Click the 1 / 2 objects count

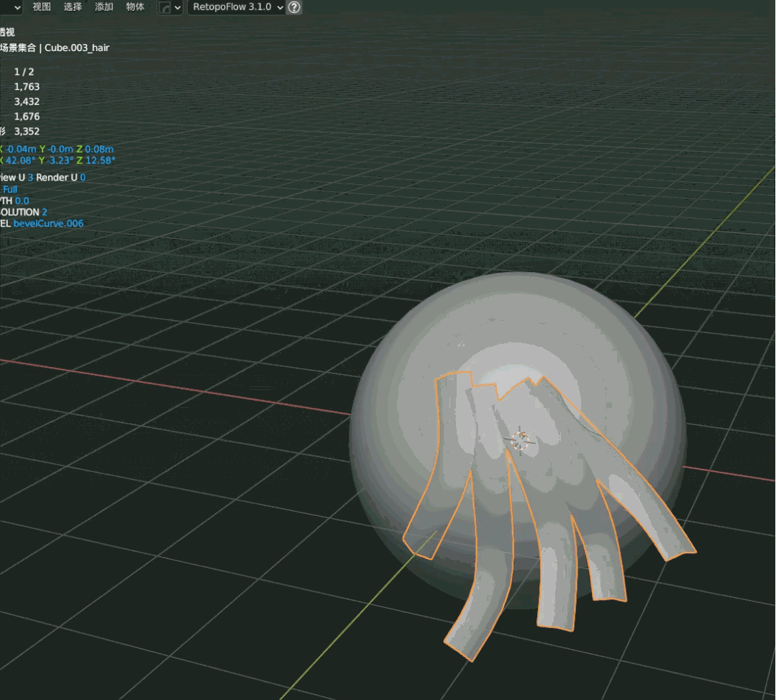pyautogui.click(x=24, y=72)
